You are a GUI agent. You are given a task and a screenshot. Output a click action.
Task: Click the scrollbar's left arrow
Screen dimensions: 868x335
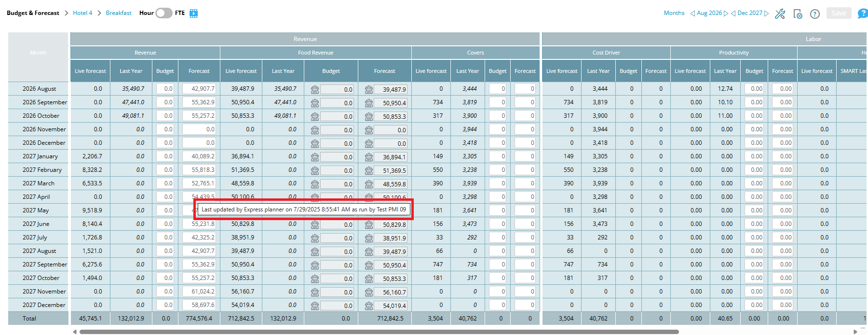click(75, 332)
